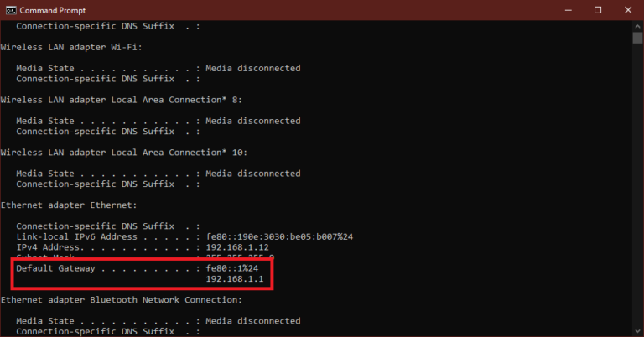644x337 pixels.
Task: Click the Bluetooth Network Connection adapter heading
Action: (121, 299)
